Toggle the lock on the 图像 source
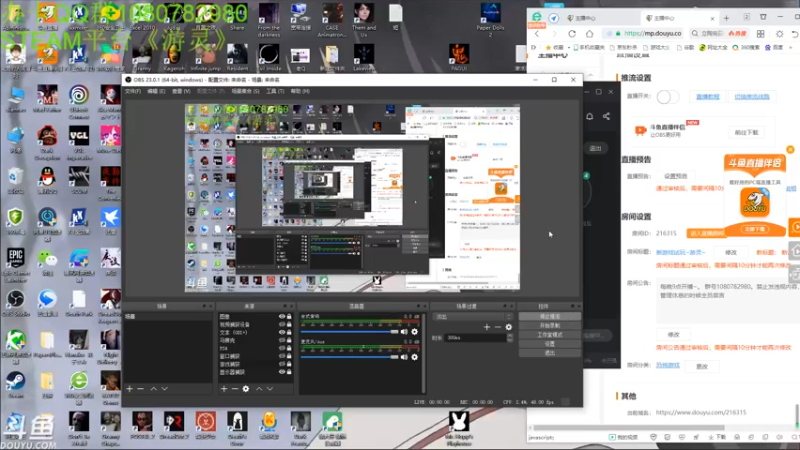 tap(289, 317)
